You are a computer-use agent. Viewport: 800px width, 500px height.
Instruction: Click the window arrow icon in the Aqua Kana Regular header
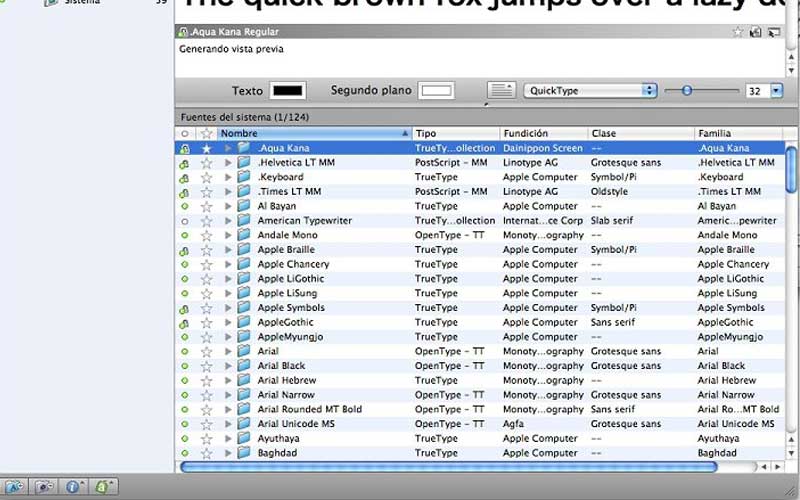774,32
